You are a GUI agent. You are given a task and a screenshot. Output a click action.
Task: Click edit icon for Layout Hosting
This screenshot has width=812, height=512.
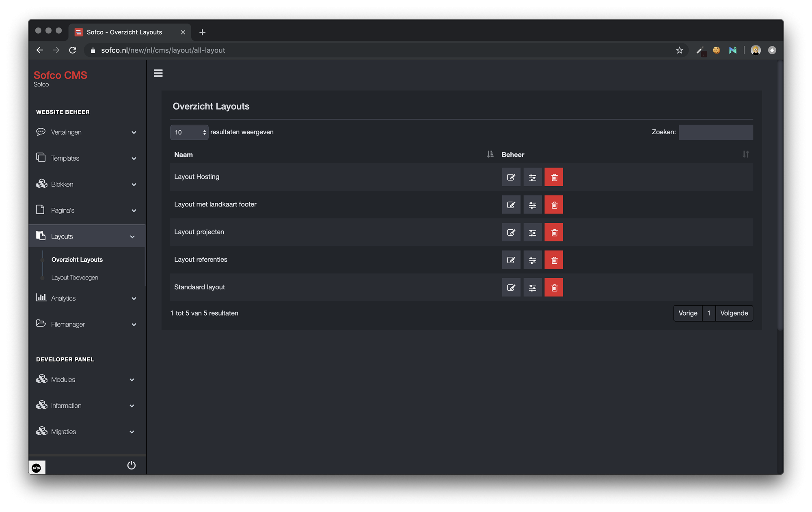click(511, 177)
